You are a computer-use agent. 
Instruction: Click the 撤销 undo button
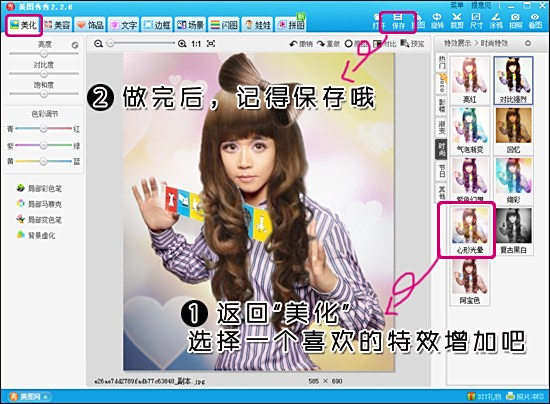301,44
